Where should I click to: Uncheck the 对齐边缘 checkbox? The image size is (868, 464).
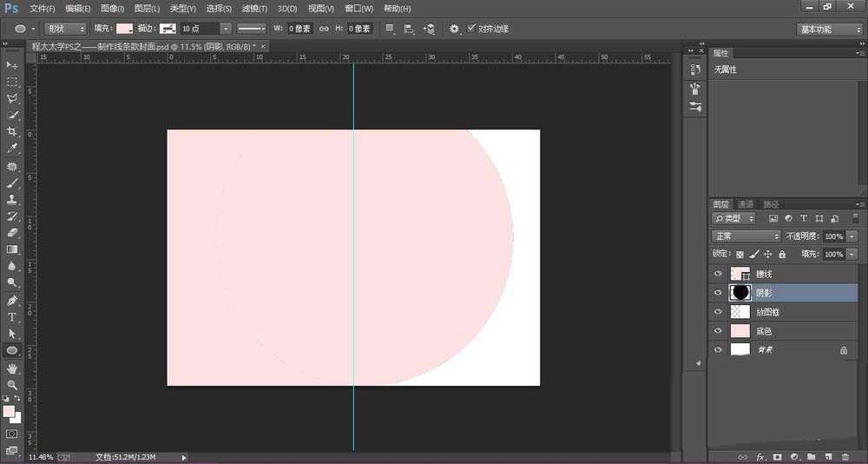click(x=471, y=29)
